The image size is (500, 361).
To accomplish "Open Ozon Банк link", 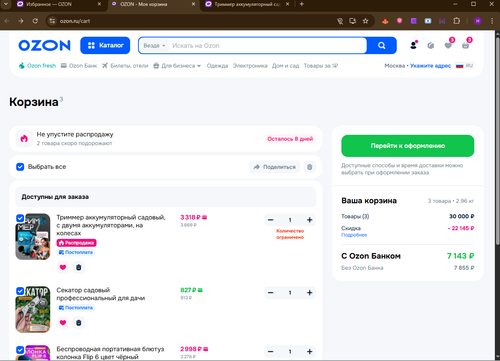I will coord(79,66).
